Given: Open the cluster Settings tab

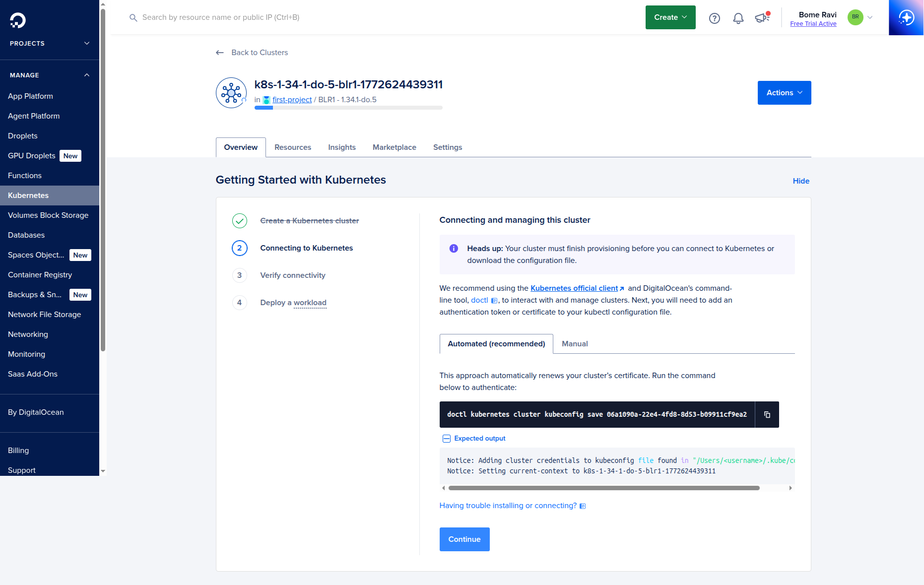Looking at the screenshot, I should point(447,147).
